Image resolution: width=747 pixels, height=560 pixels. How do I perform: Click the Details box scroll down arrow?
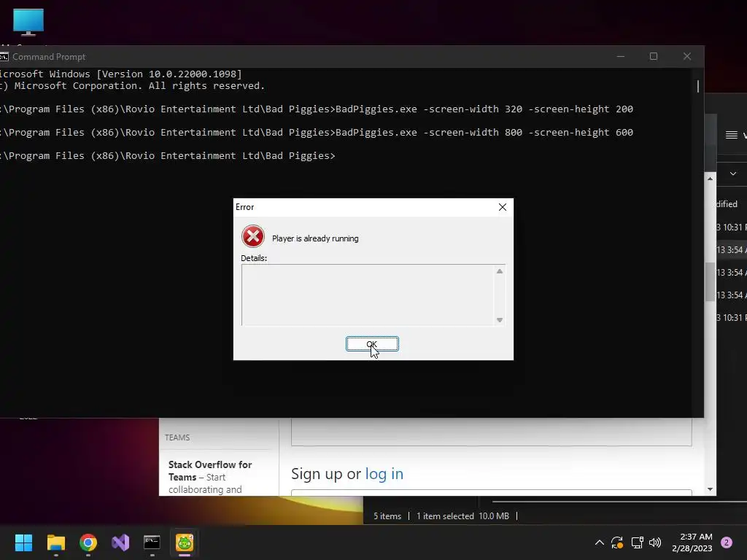[x=499, y=320]
